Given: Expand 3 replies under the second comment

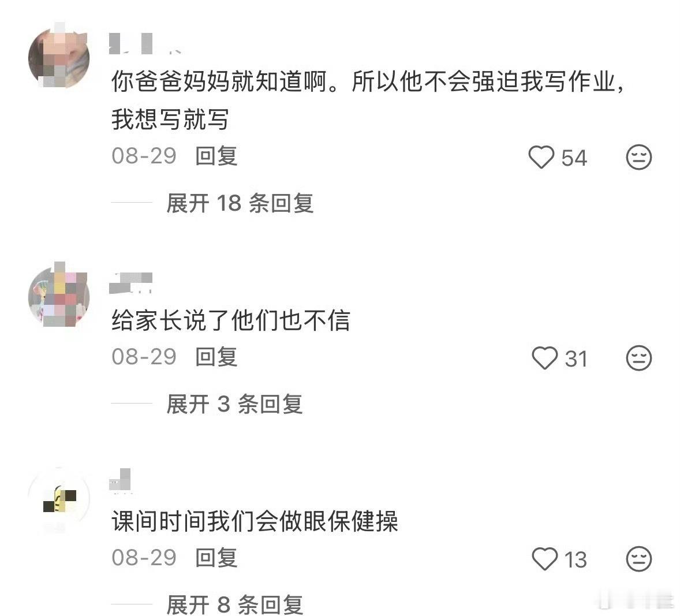Looking at the screenshot, I should pos(234,404).
